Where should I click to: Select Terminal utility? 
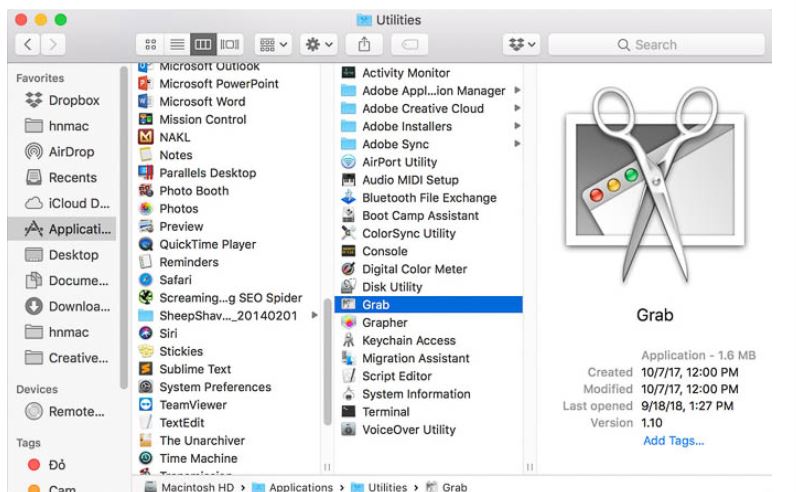(x=376, y=412)
